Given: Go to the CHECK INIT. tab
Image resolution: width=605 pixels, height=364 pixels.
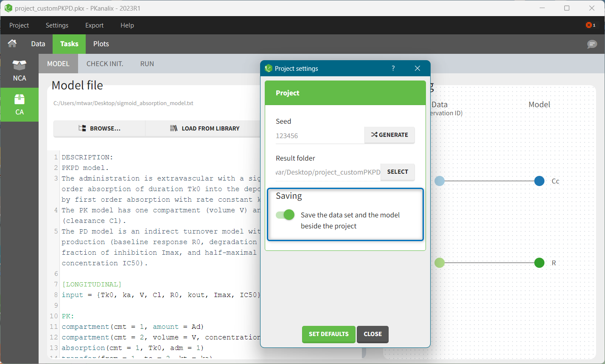Looking at the screenshot, I should pos(105,64).
